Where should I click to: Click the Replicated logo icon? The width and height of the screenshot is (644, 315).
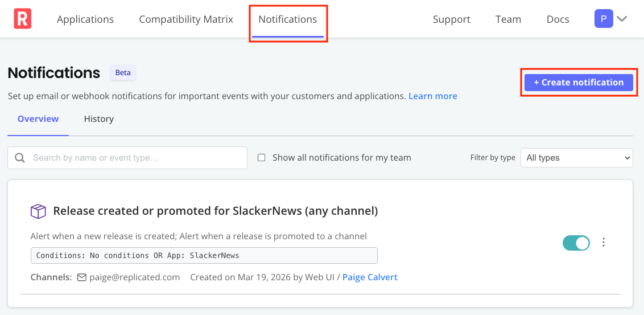tap(23, 19)
